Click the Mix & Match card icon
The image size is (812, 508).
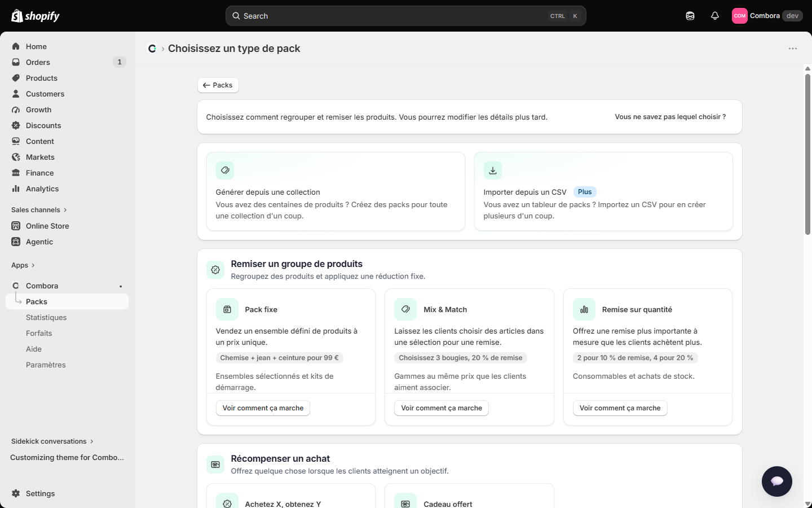[x=405, y=309]
